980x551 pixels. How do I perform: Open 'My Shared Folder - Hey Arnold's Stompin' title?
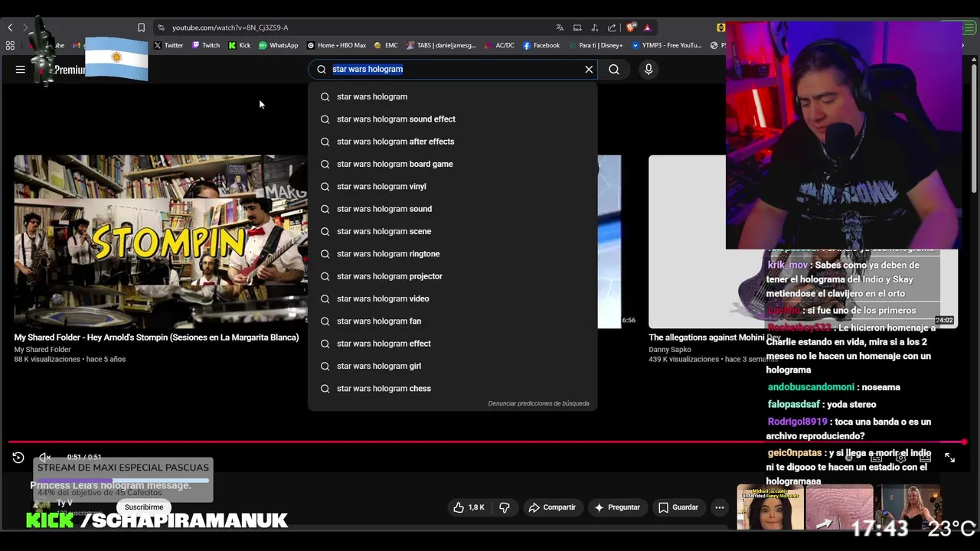click(156, 337)
